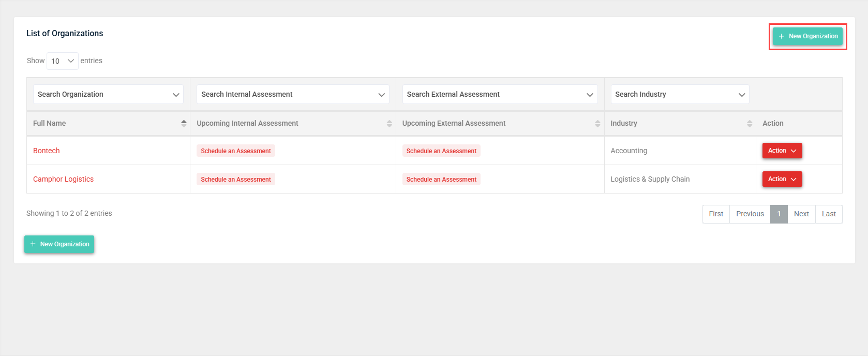
Task: Open the Camphor Logistics organization link
Action: coord(63,179)
